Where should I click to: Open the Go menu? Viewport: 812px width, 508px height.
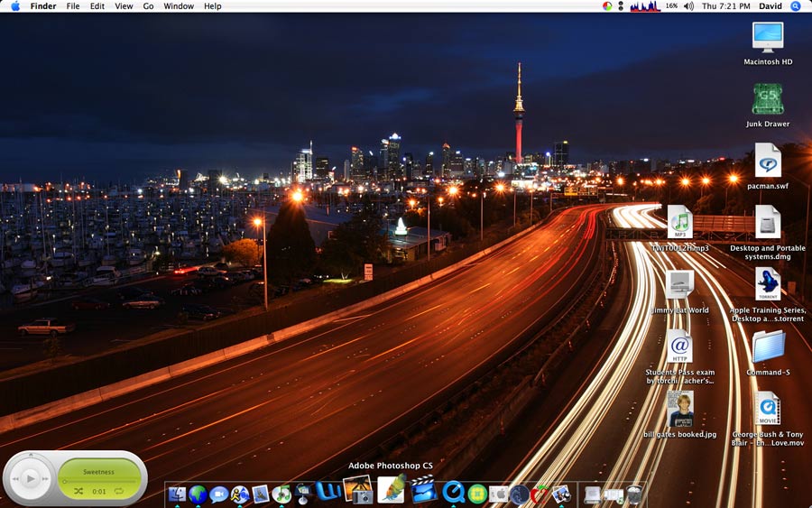(148, 6)
